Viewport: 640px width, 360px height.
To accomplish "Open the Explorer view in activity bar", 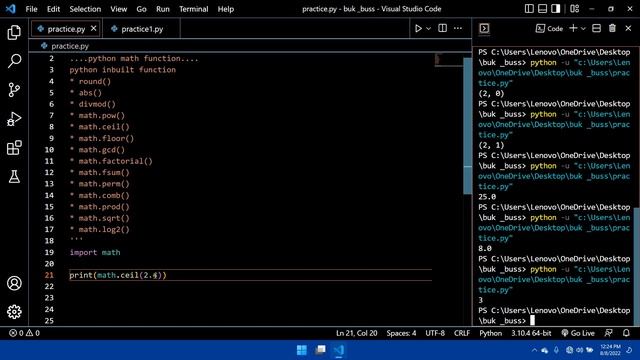I will [14, 33].
